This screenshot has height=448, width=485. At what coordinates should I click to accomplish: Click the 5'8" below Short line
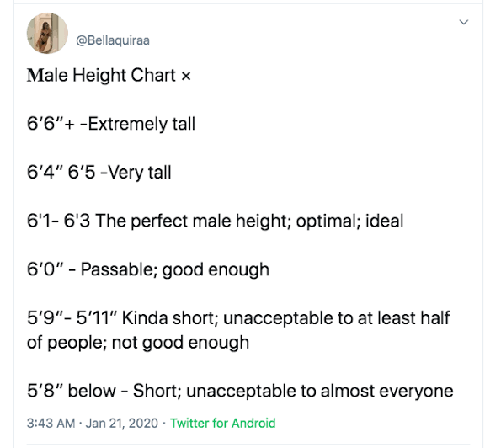(x=240, y=391)
